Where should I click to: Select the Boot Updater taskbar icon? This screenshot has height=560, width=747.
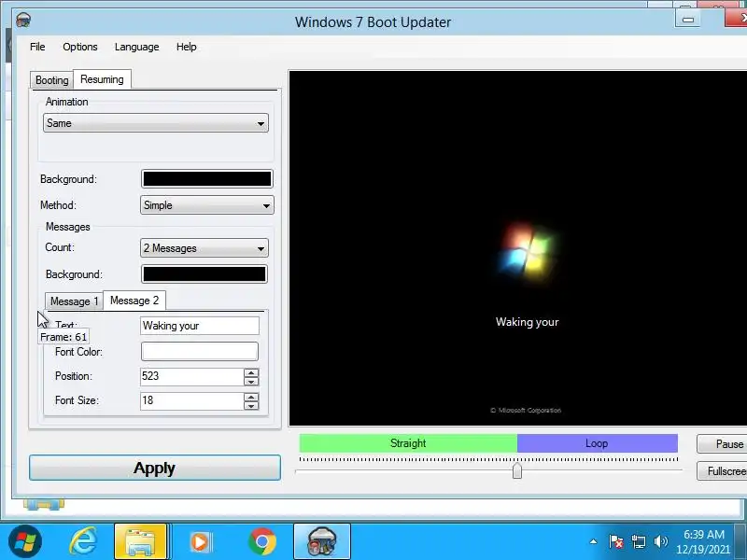coord(322,541)
